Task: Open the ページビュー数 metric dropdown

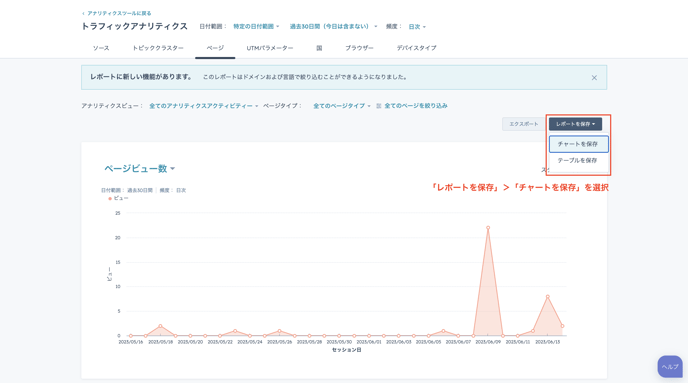Action: (140, 169)
